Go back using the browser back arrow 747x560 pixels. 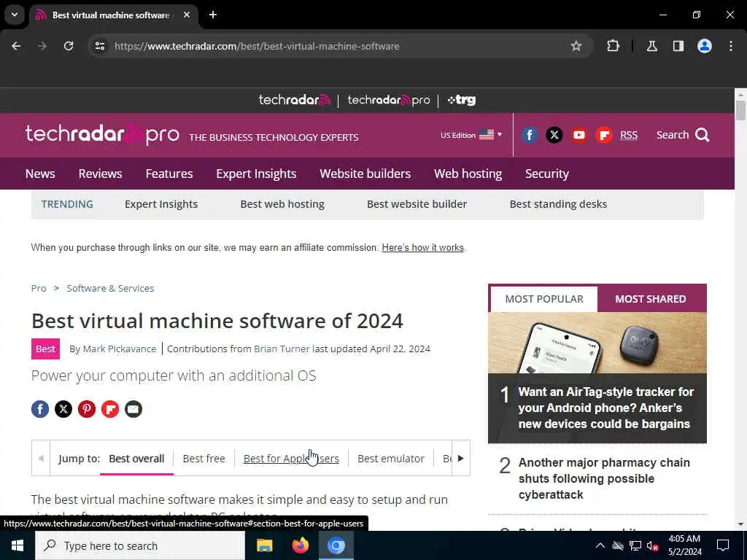(16, 46)
